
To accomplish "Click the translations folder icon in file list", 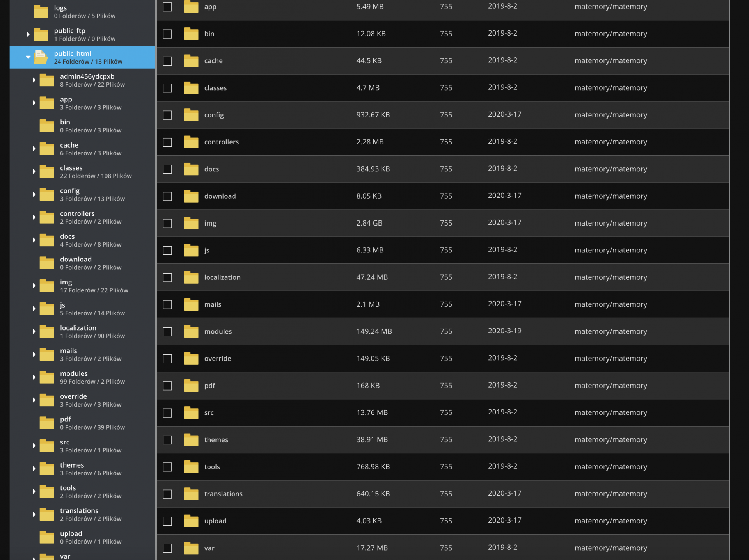I will point(191,494).
